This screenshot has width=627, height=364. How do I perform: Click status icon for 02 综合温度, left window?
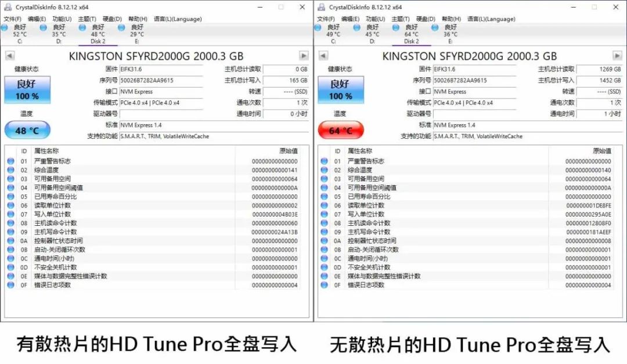point(11,170)
